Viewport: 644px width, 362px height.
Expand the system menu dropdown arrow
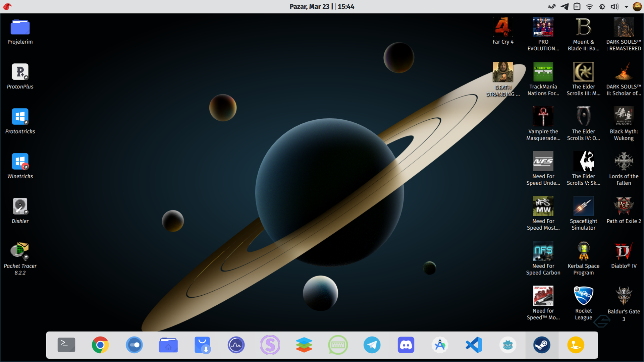coord(626,7)
